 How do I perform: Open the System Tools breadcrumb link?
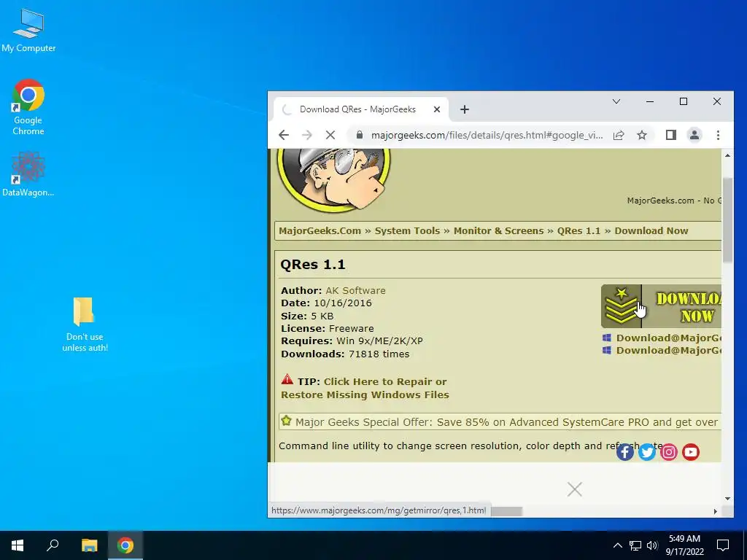click(407, 231)
